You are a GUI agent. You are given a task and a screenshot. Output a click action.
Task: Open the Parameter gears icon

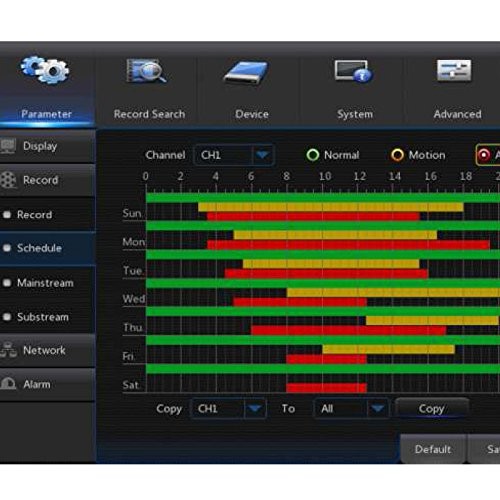[x=45, y=70]
